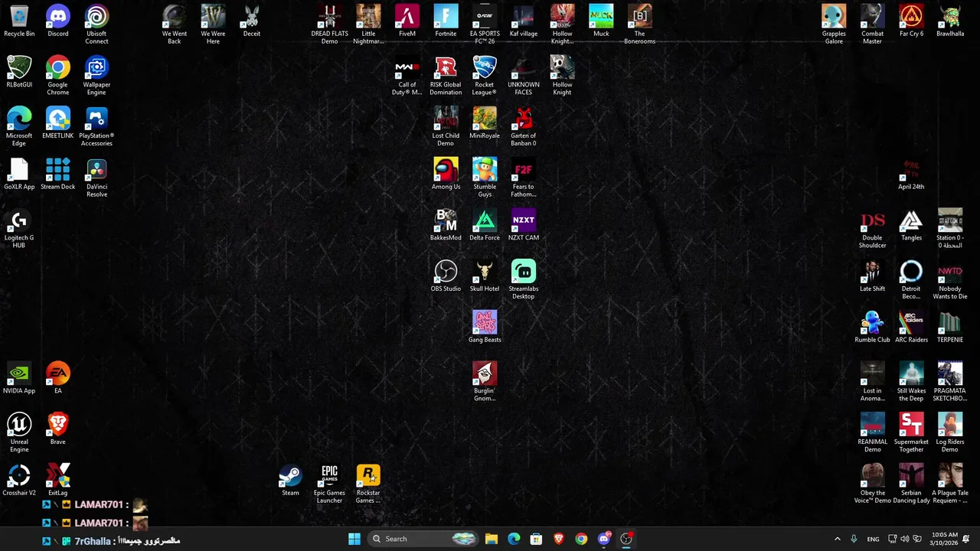
Task: Open the Windows Start button
Action: pos(354,539)
